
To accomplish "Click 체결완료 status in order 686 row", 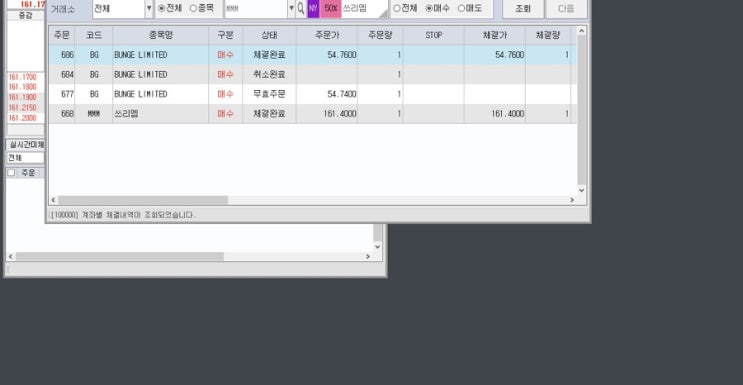I will pos(269,55).
